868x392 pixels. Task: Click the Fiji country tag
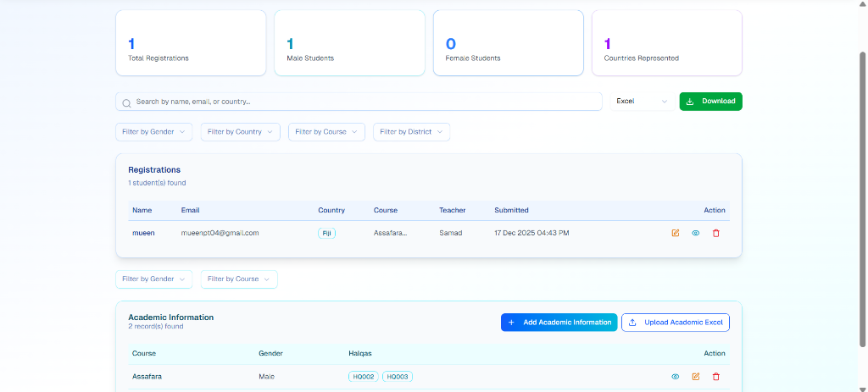coord(326,233)
